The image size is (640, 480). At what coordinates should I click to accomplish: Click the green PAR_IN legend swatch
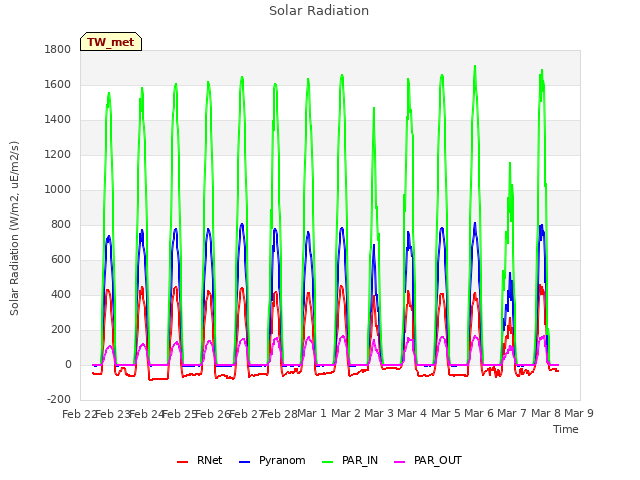click(328, 462)
